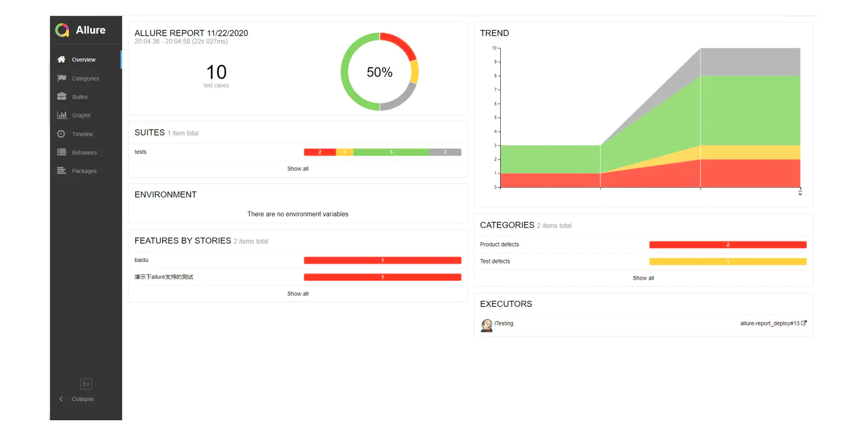Open the baidu feature row
868x430 pixels.
pyautogui.click(x=298, y=260)
